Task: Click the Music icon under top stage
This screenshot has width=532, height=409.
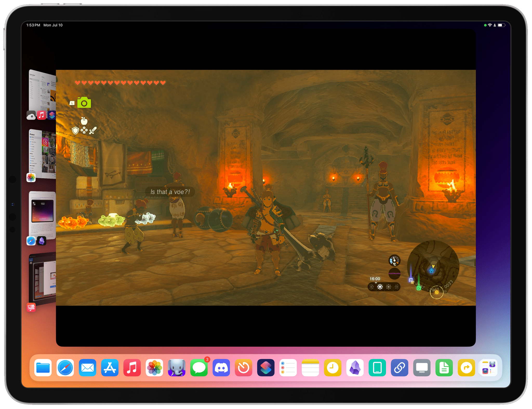Action: click(42, 115)
